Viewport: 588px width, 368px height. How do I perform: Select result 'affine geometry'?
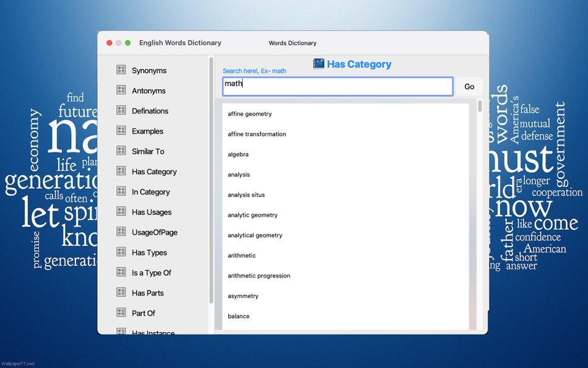coord(249,114)
